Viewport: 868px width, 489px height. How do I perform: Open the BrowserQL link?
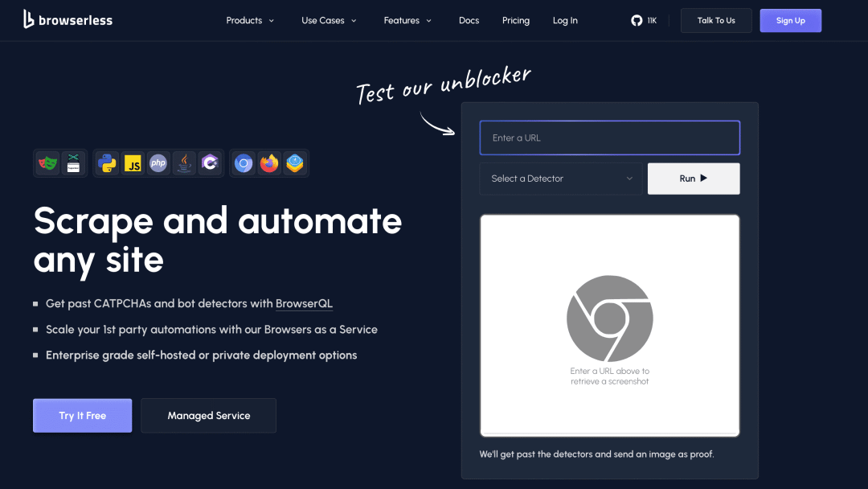click(304, 303)
